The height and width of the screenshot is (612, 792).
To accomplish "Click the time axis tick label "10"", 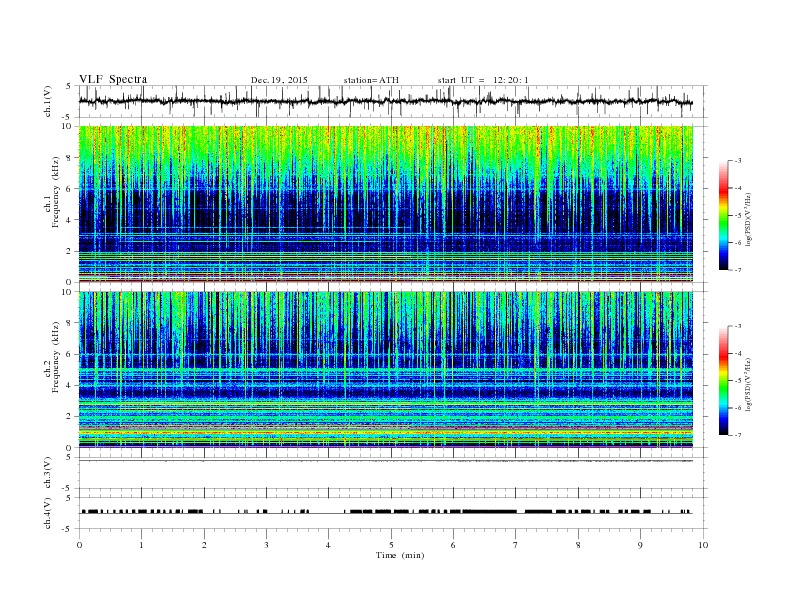I will coord(703,545).
